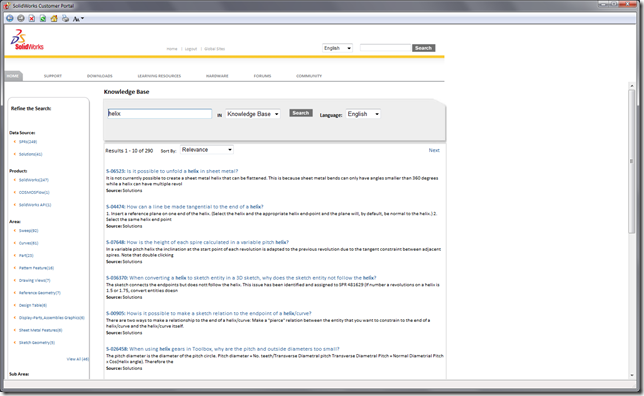Switch to the DOWNLOADS tab
644x396 pixels.
(x=99, y=76)
